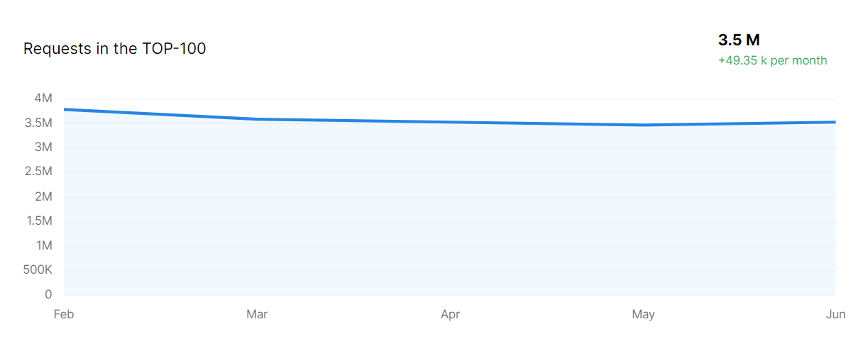Screen dimensions: 868x346
Task: Click the 3M y-axis label
Action: pyautogui.click(x=43, y=147)
